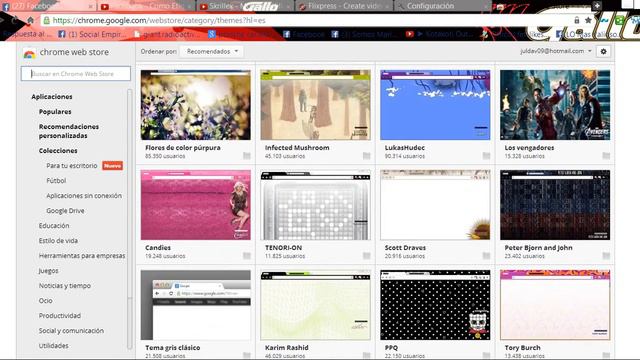Click the sidebar category scrollbar
This screenshot has width=640, height=360.
tap(130, 220)
